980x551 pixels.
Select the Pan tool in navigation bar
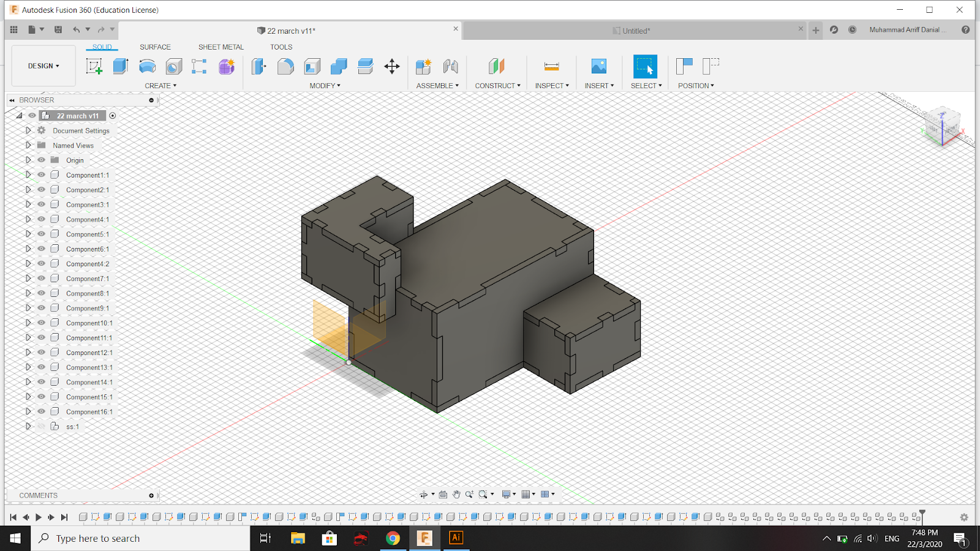[x=456, y=494]
